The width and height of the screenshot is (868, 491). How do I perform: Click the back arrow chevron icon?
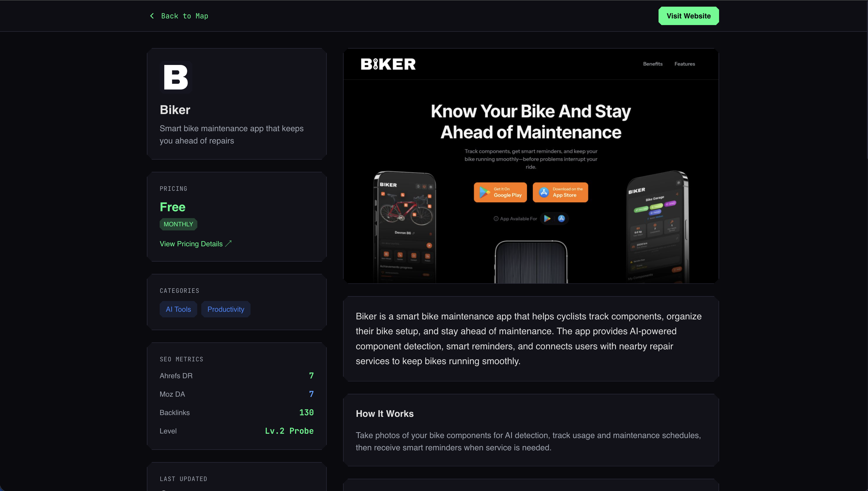coord(152,16)
